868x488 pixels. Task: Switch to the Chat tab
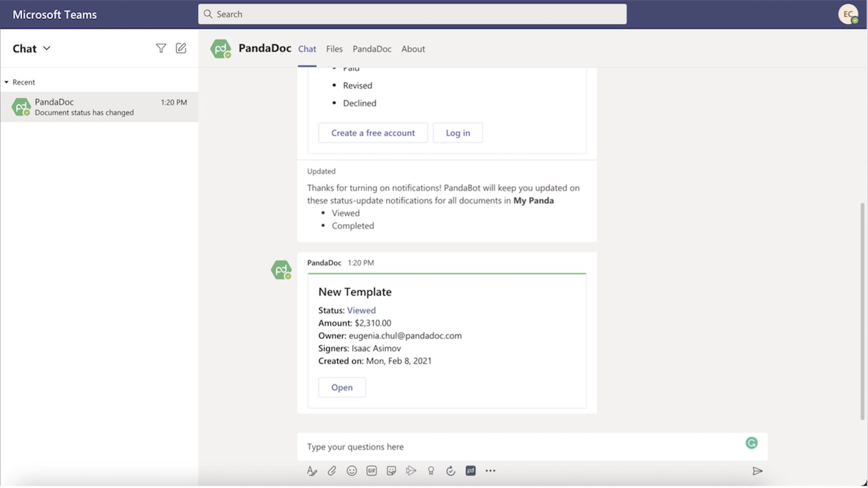tap(307, 49)
